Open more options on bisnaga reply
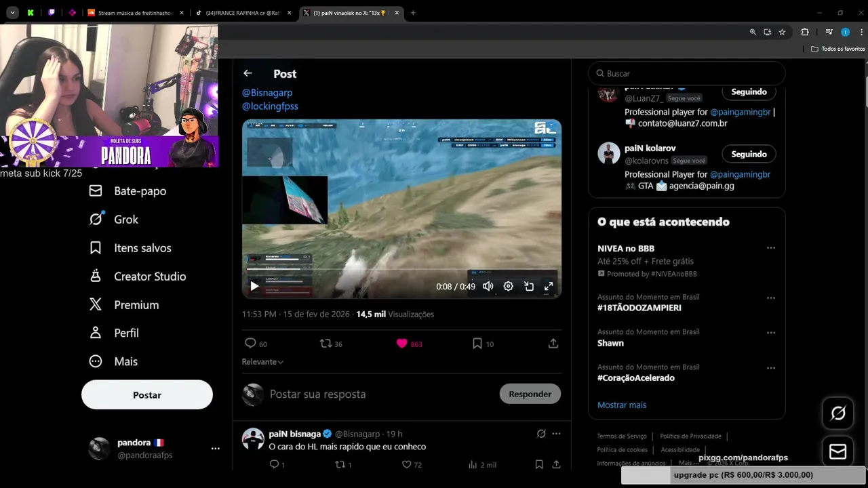868x488 pixels. [x=556, y=434]
